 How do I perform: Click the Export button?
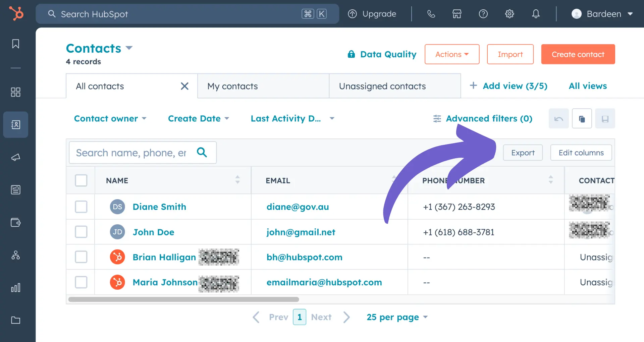pyautogui.click(x=523, y=153)
